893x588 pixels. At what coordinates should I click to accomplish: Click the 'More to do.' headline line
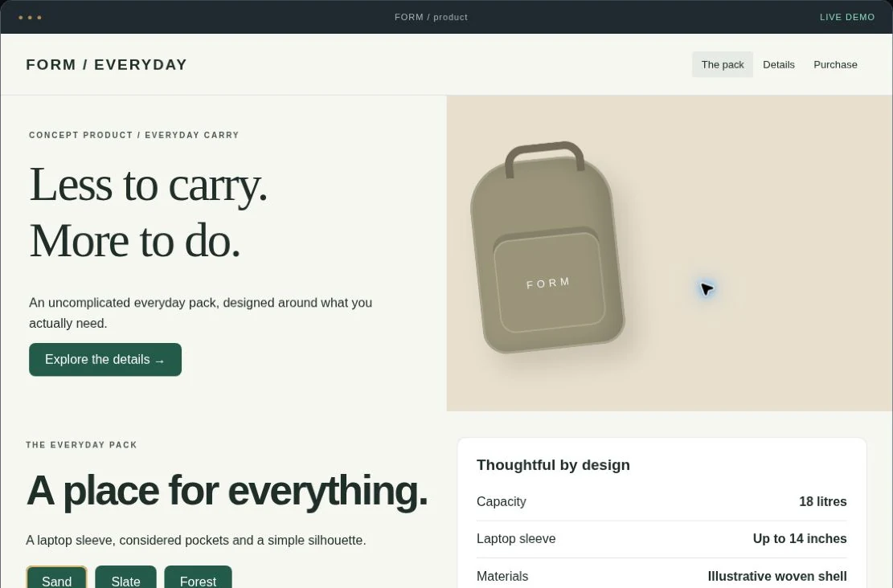pos(135,241)
